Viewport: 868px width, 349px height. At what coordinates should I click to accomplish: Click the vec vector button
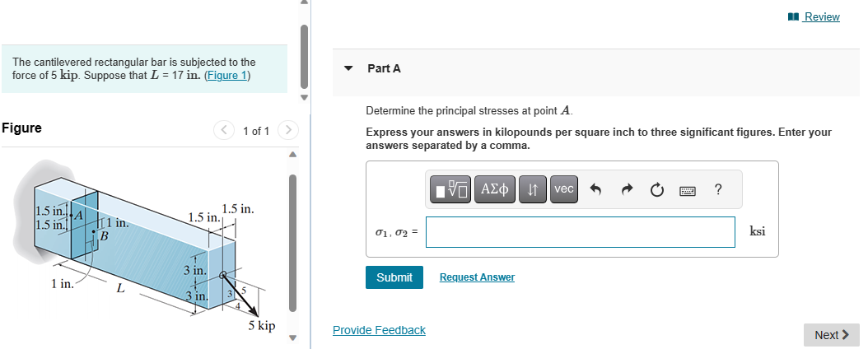point(563,189)
